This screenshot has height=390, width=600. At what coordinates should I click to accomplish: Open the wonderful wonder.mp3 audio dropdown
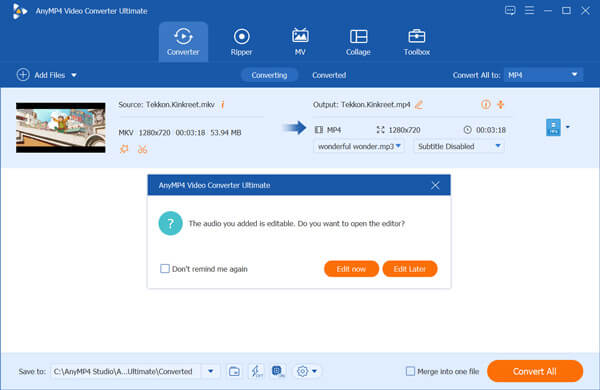point(359,146)
